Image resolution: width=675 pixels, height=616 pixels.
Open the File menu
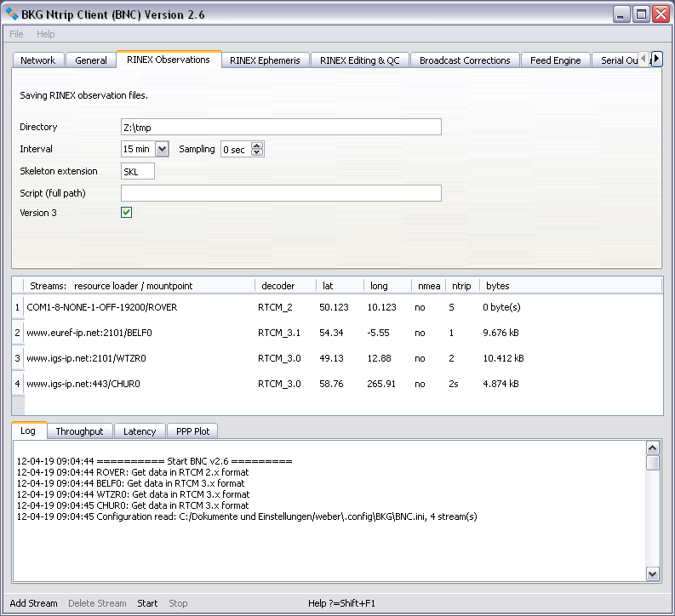point(16,34)
